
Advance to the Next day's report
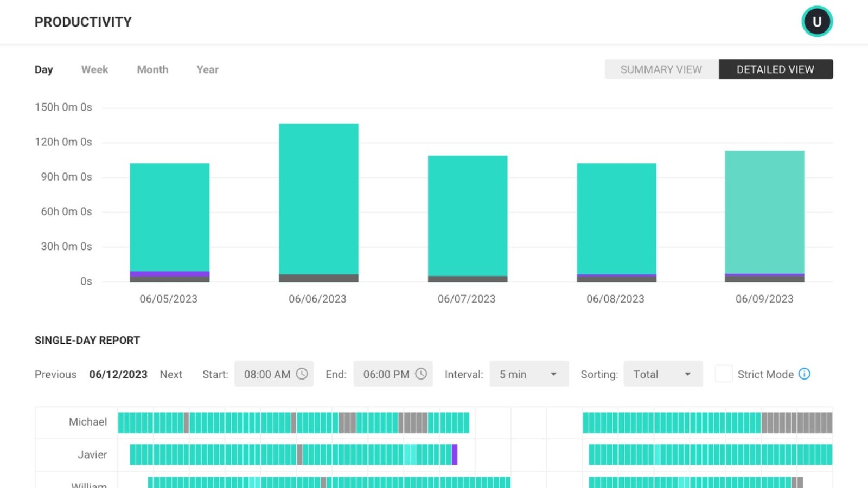click(171, 374)
